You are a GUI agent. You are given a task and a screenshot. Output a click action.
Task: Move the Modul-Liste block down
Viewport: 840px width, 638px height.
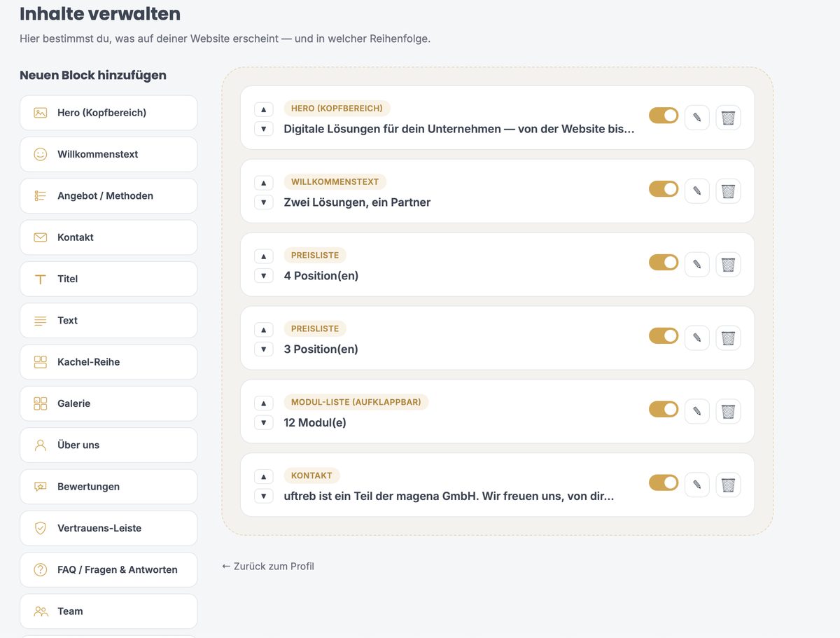tap(263, 423)
